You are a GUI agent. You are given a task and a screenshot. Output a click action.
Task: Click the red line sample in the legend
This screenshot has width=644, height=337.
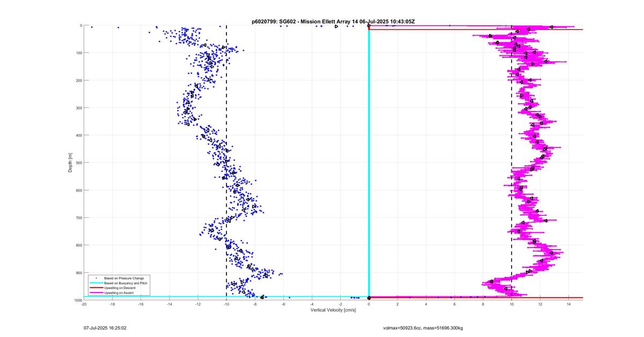click(96, 288)
